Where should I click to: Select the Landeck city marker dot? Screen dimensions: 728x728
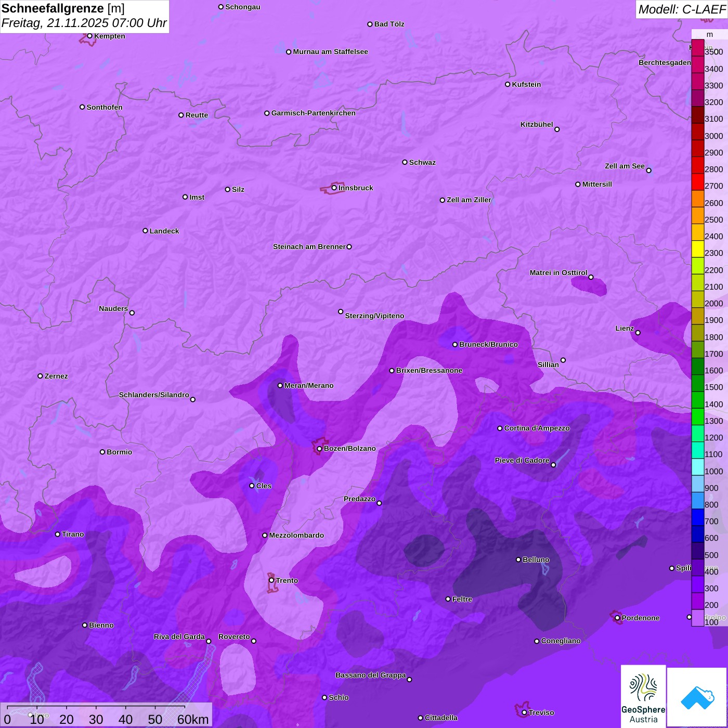[x=145, y=231]
